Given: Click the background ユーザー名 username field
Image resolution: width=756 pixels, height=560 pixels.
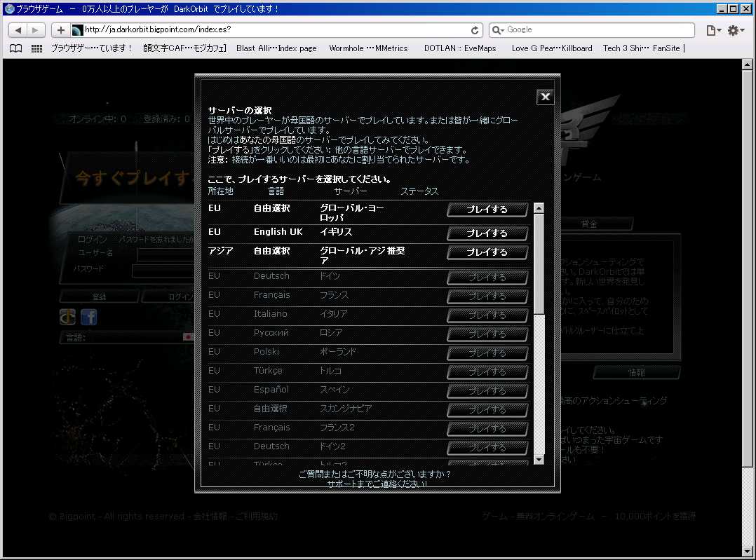Looking at the screenshot, I should pyautogui.click(x=166, y=254).
